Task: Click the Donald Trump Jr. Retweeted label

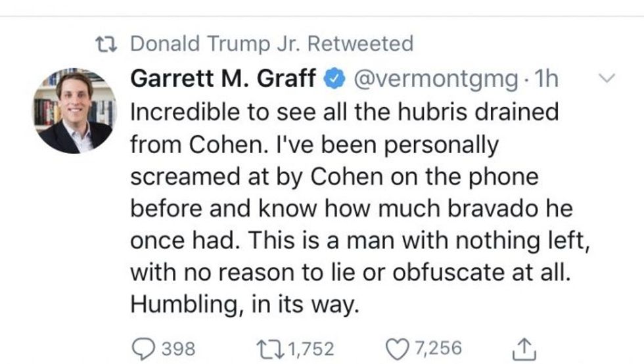Action: (272, 44)
